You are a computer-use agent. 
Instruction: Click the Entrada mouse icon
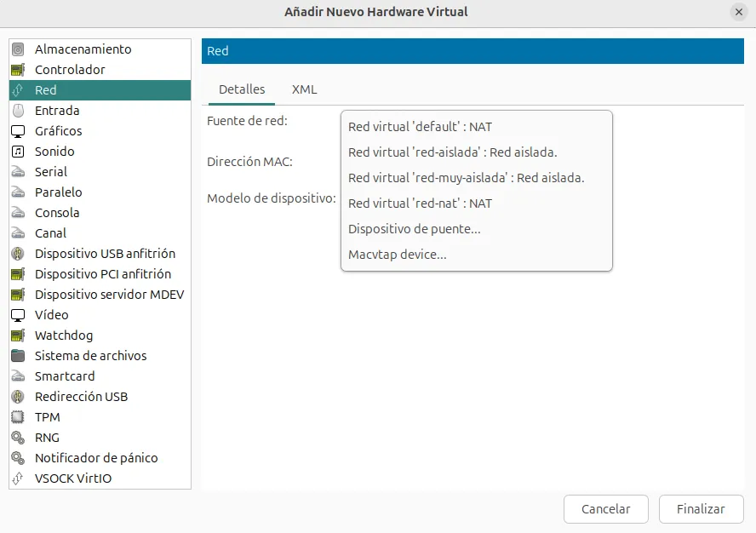18,111
